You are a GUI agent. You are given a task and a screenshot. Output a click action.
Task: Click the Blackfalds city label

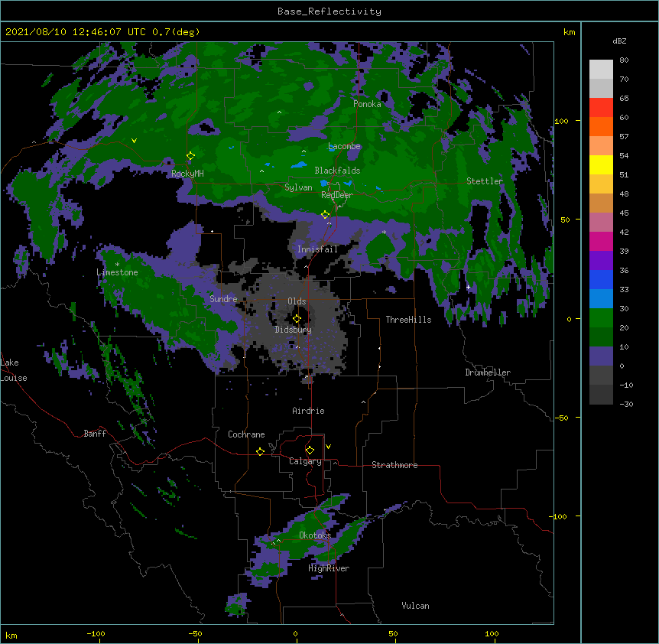pos(337,171)
